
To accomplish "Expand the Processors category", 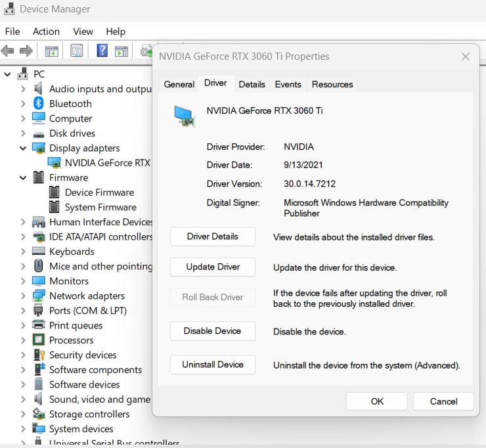I will point(23,340).
